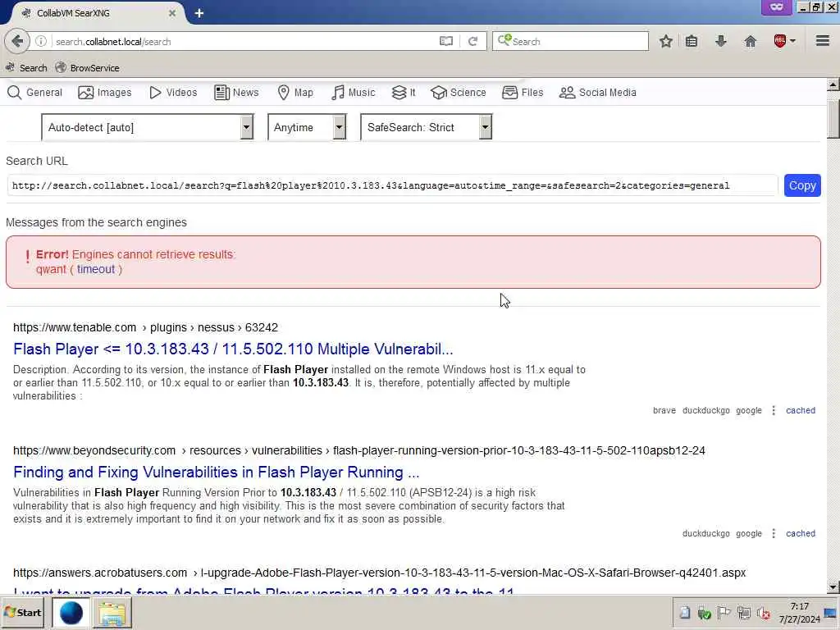The image size is (840, 630).
Task: Click the 'qwant' engine name in error
Action: pyautogui.click(x=52, y=269)
